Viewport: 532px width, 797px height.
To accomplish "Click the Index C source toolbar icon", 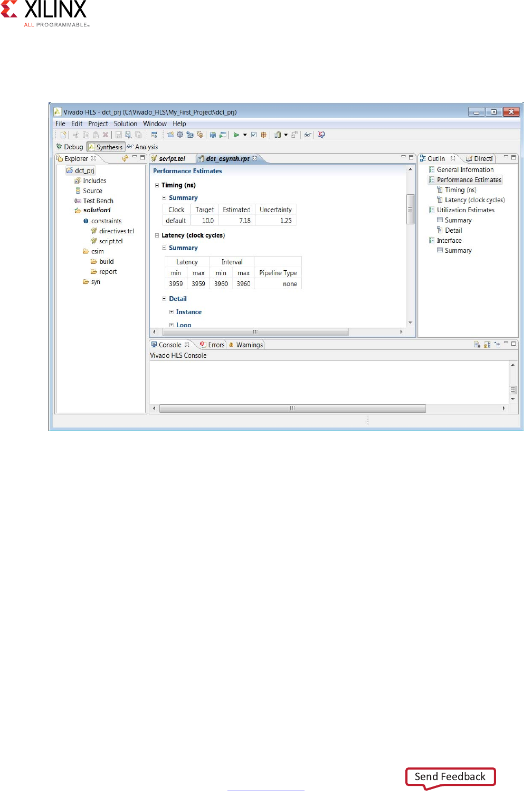I will click(x=213, y=135).
